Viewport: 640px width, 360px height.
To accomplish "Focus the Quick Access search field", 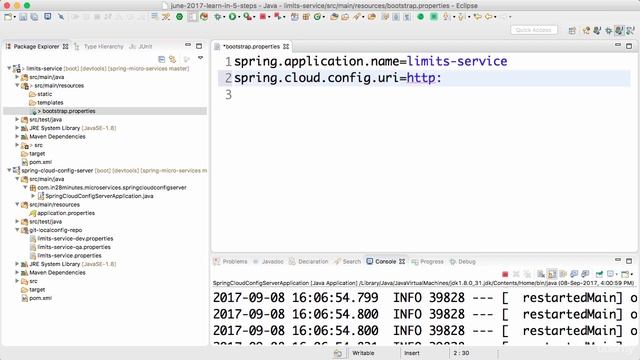I will tap(533, 30).
